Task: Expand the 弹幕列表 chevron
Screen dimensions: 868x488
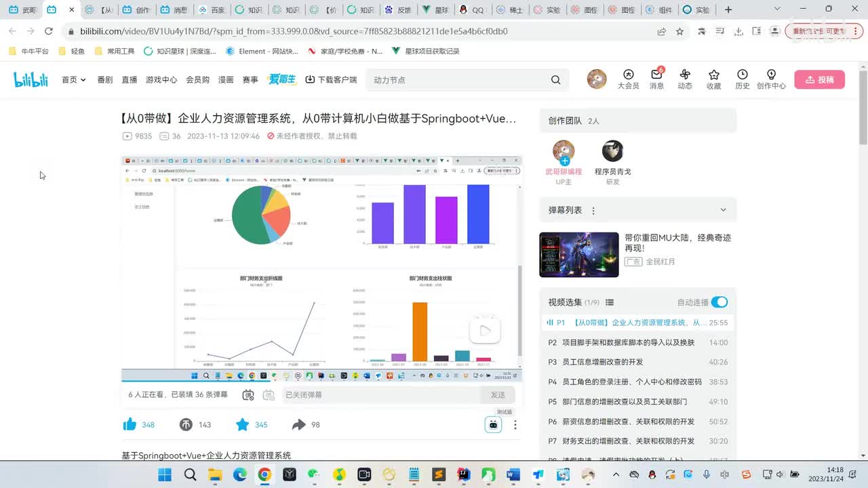Action: [x=723, y=210]
